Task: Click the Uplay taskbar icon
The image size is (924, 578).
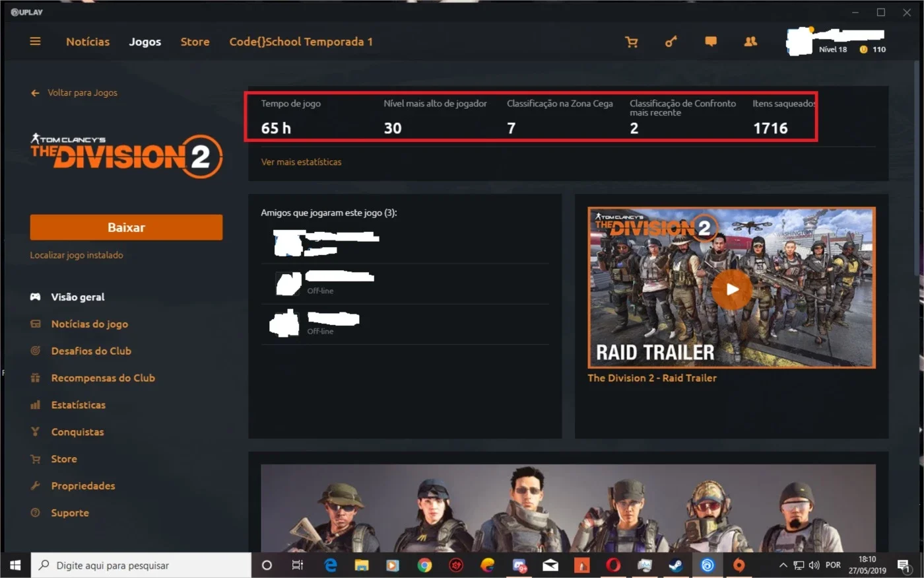Action: coord(708,565)
